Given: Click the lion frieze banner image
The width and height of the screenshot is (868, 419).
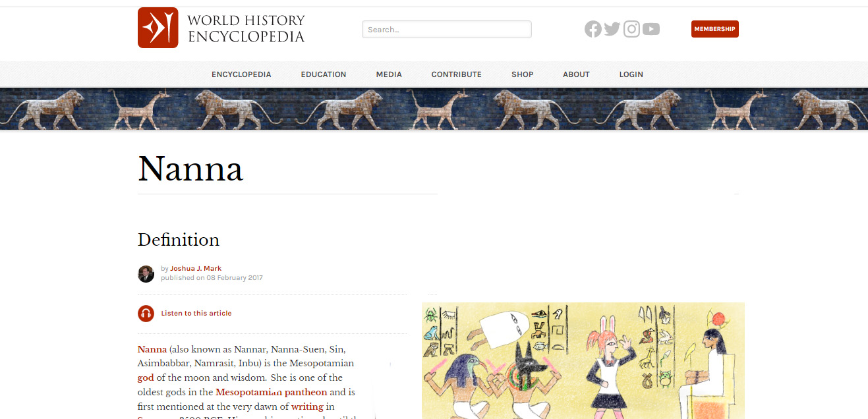Looking at the screenshot, I should 434,109.
